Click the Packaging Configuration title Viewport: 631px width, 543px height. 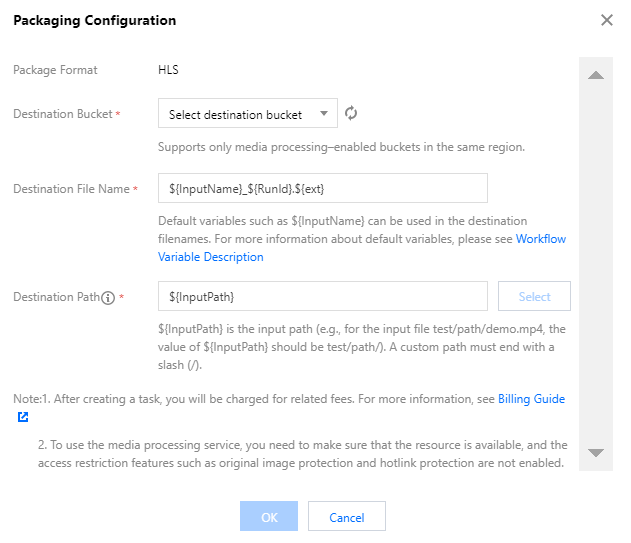click(x=94, y=20)
